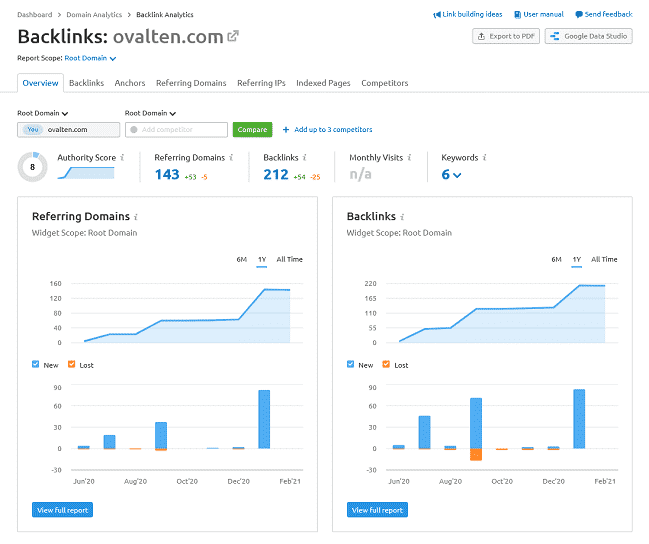
Task: Click the info icon beside Keywords
Action: click(x=484, y=158)
